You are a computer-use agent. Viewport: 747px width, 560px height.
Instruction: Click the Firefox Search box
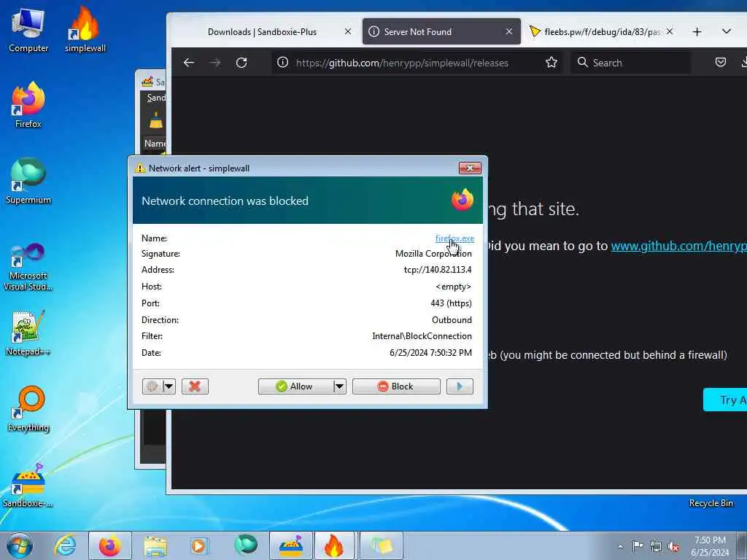631,63
